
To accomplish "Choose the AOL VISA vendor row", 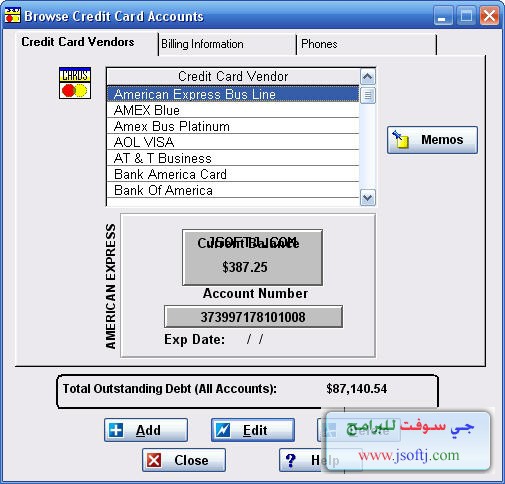I will click(x=233, y=142).
